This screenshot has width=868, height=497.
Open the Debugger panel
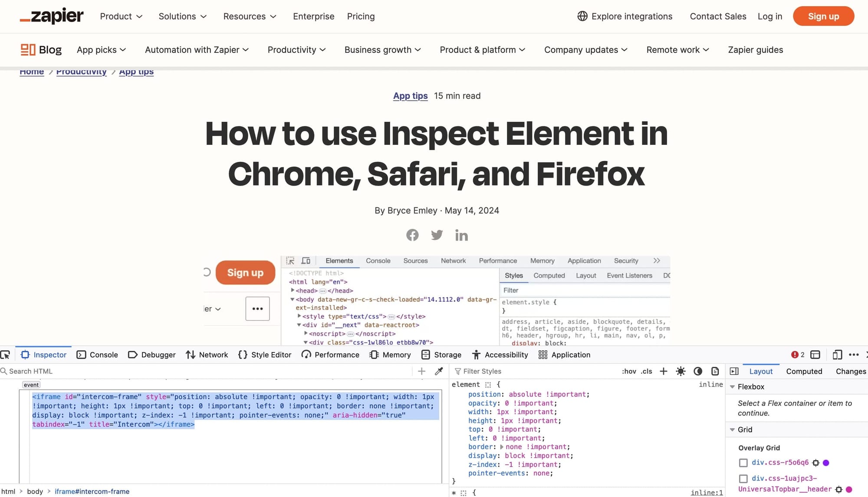pos(158,355)
